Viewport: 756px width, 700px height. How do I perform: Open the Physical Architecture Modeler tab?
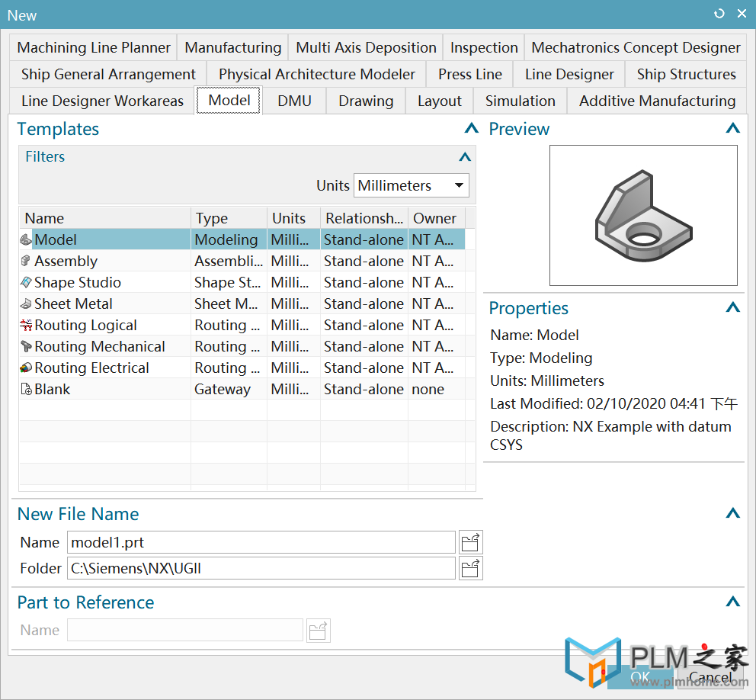[317, 74]
